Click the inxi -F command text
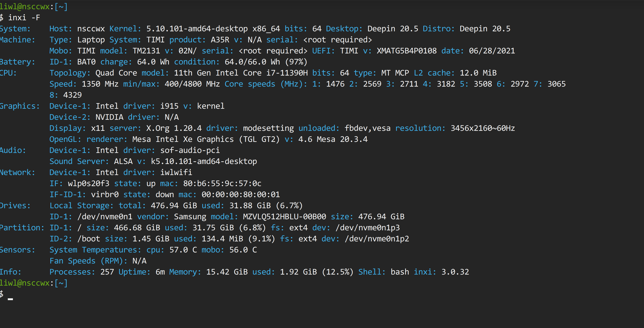The height and width of the screenshot is (328, 644). click(x=24, y=17)
